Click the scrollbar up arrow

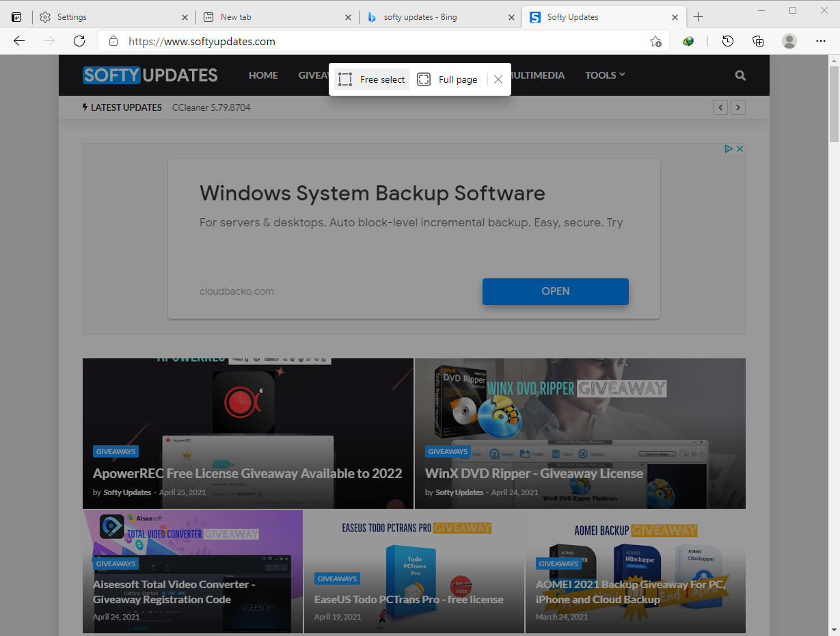pyautogui.click(x=834, y=60)
